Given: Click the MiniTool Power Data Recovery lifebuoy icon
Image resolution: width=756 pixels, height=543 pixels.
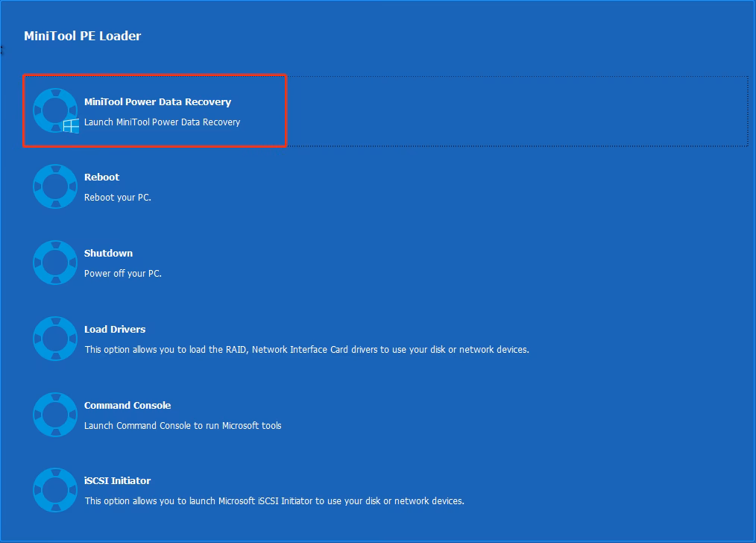Looking at the screenshot, I should pyautogui.click(x=55, y=110).
